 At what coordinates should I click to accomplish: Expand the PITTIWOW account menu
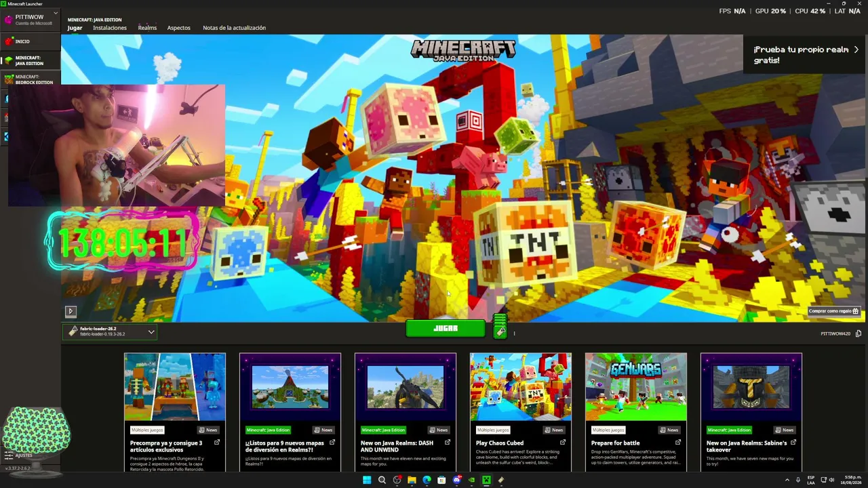coord(30,18)
